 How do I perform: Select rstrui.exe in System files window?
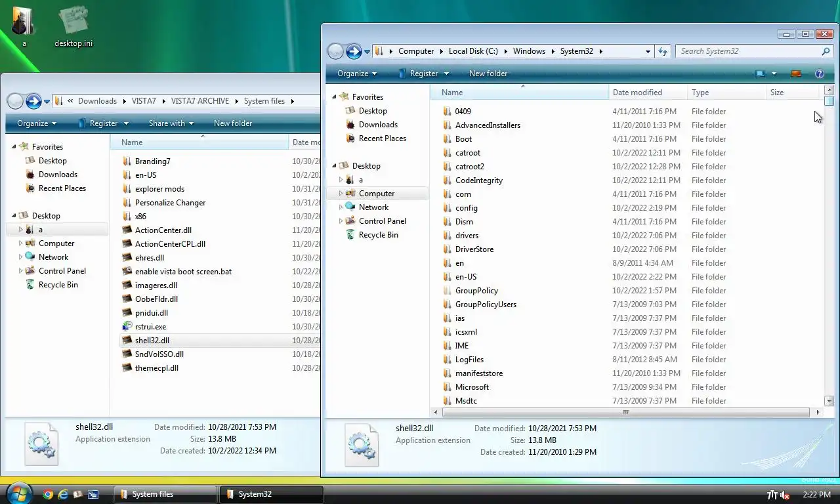coord(150,327)
